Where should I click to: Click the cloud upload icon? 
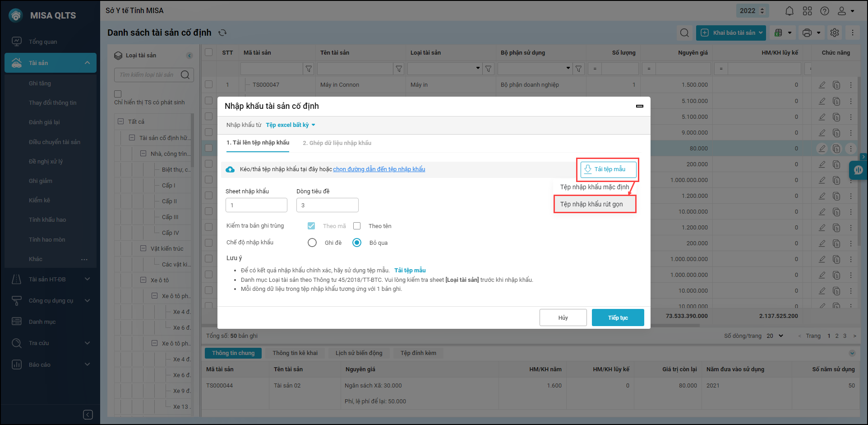coord(230,169)
